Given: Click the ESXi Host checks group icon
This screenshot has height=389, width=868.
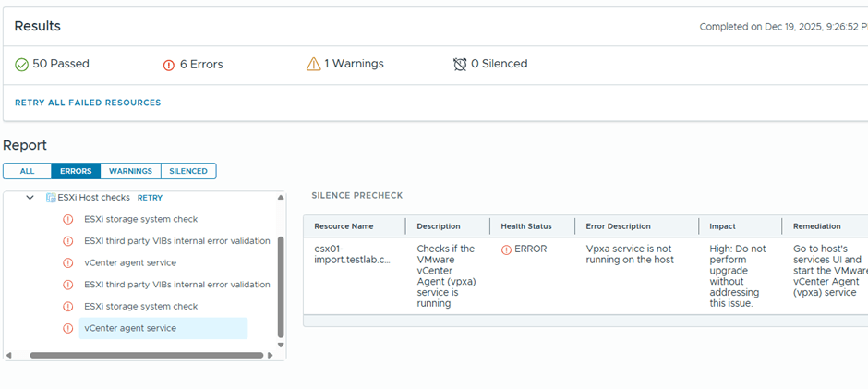Looking at the screenshot, I should 51,198.
